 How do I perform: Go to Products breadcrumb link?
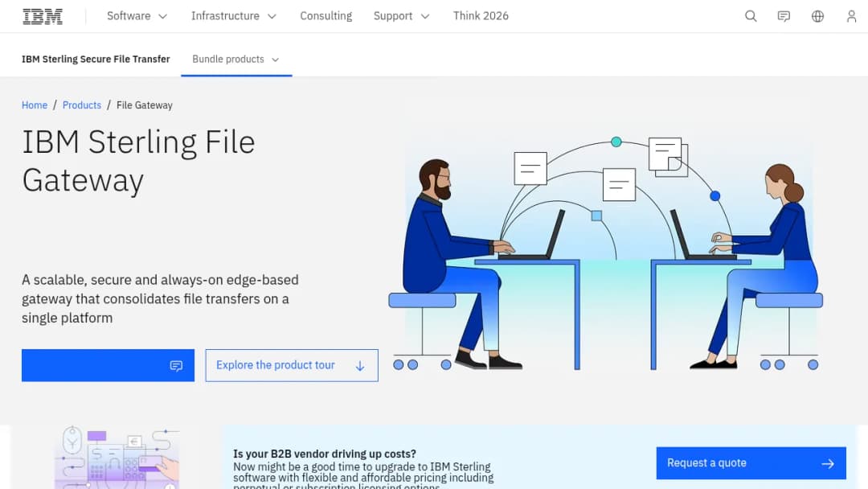82,105
